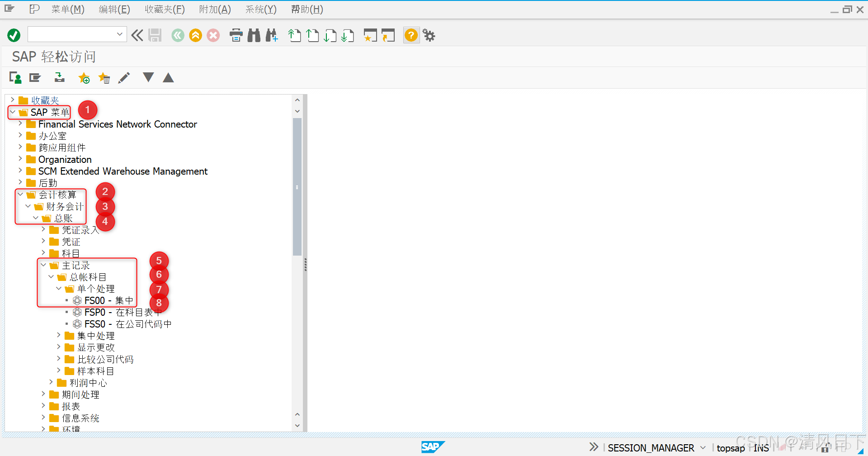Open the window system menu icon top-left
868x456 pixels.
click(9, 9)
